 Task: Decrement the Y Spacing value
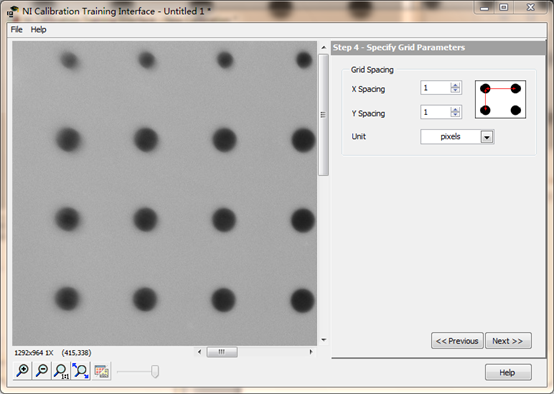point(455,115)
